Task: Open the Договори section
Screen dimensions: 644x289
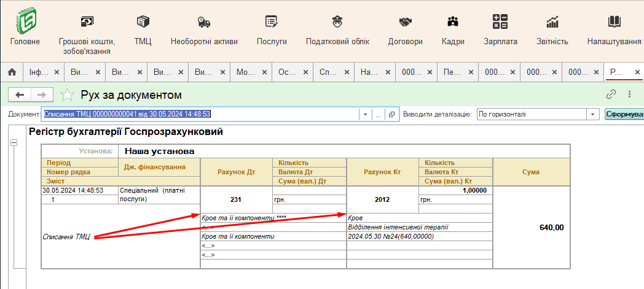Action: click(405, 22)
